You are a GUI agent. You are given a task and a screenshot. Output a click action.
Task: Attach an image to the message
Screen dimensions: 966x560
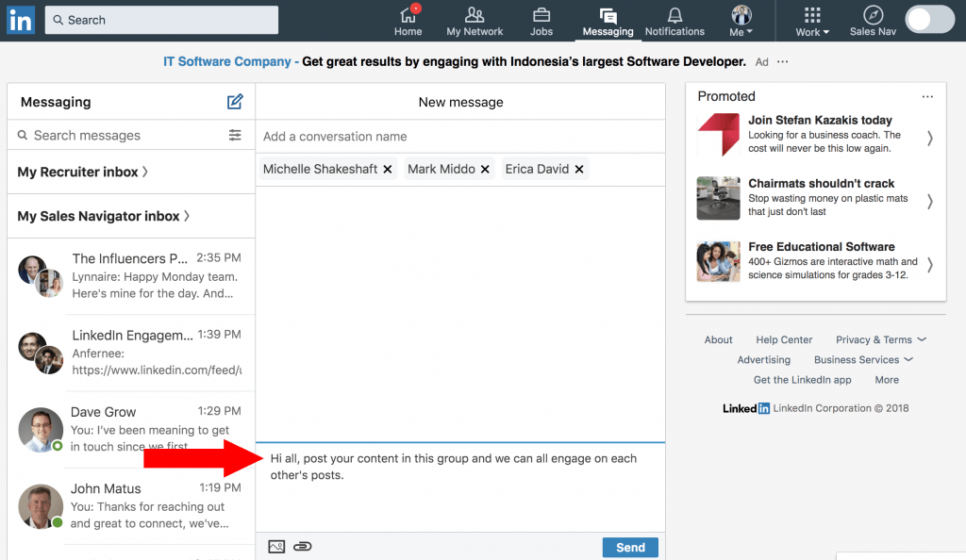(x=276, y=546)
